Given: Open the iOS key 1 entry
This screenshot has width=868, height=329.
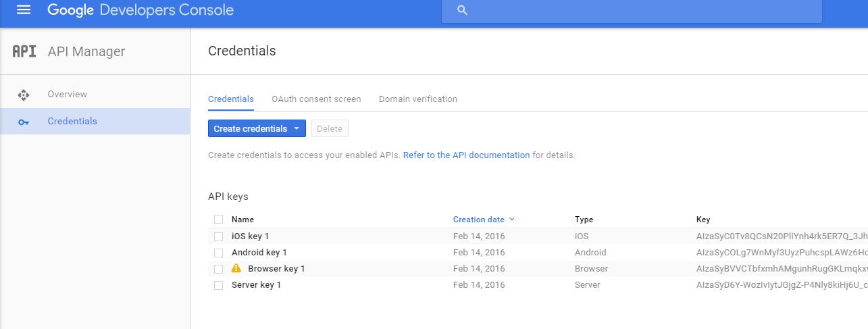Looking at the screenshot, I should (x=250, y=236).
